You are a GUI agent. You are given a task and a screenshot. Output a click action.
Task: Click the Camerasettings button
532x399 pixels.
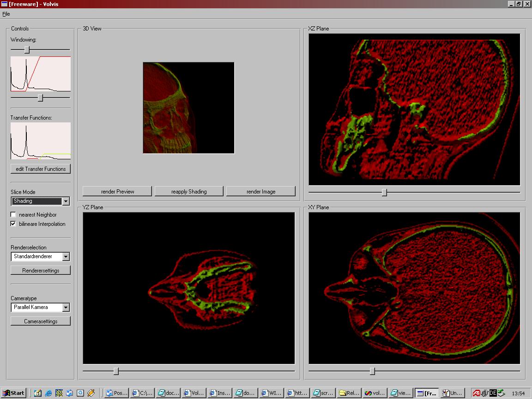41,321
